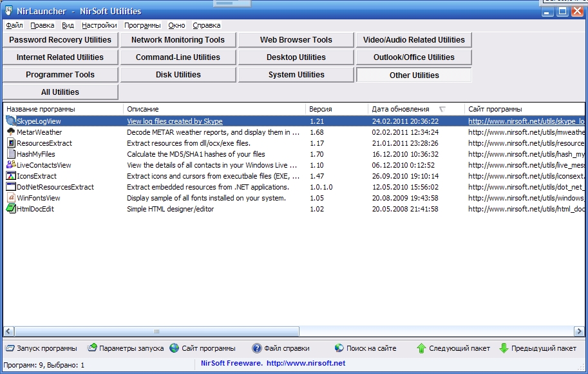Go to Следующий пакет with the green up arrow
Viewport: 588px width, 374px height.
[453, 348]
